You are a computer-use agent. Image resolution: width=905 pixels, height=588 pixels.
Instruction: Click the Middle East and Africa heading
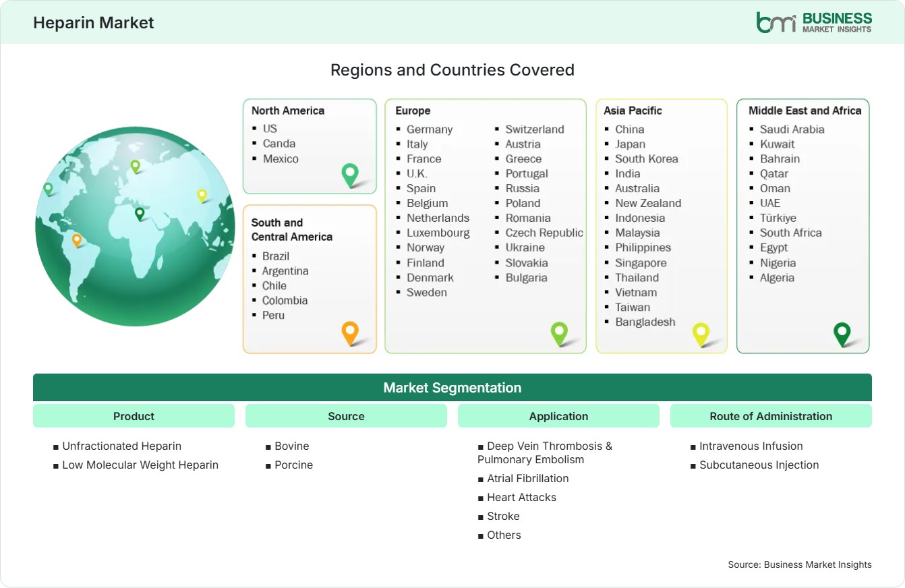(x=805, y=111)
